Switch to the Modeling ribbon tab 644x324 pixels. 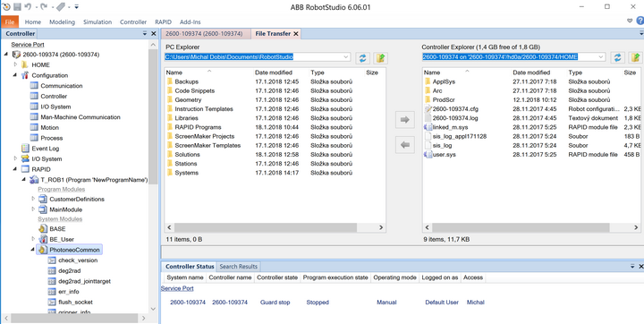pos(62,21)
